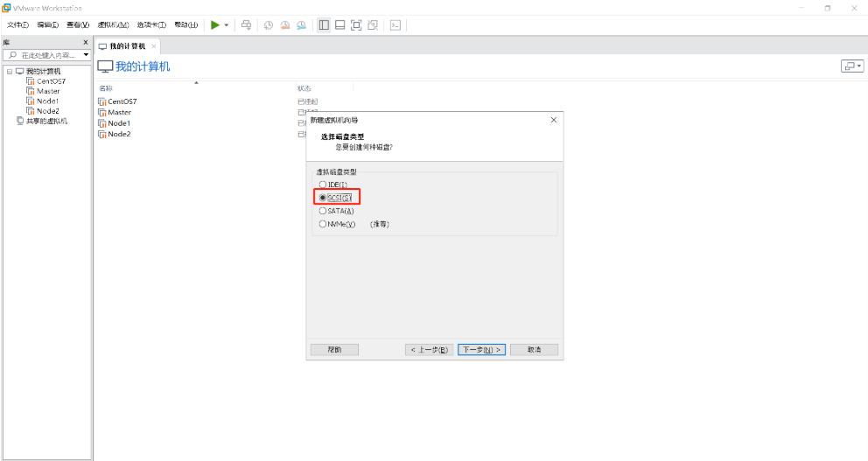This screenshot has width=868, height=461.
Task: Click the enter full screen icon
Action: click(356, 24)
